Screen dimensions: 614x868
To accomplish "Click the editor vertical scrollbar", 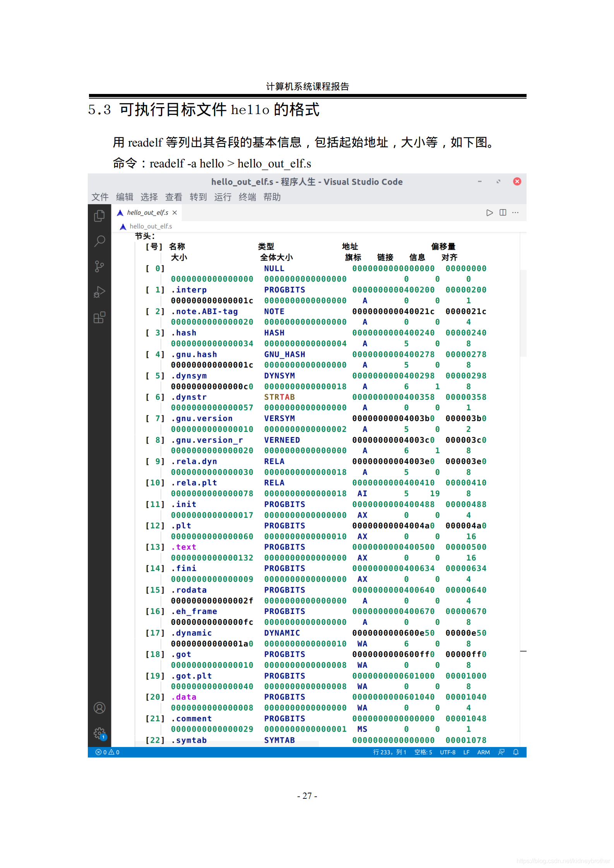I will pos(523,313).
